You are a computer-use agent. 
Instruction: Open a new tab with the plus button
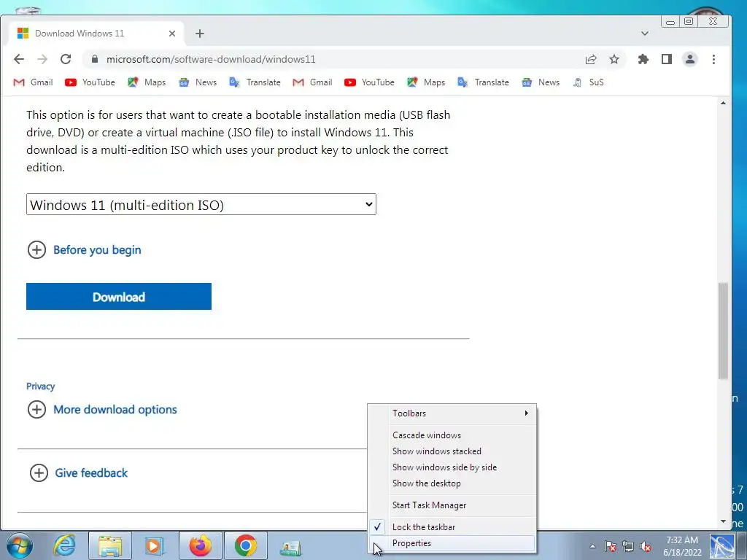pos(200,34)
